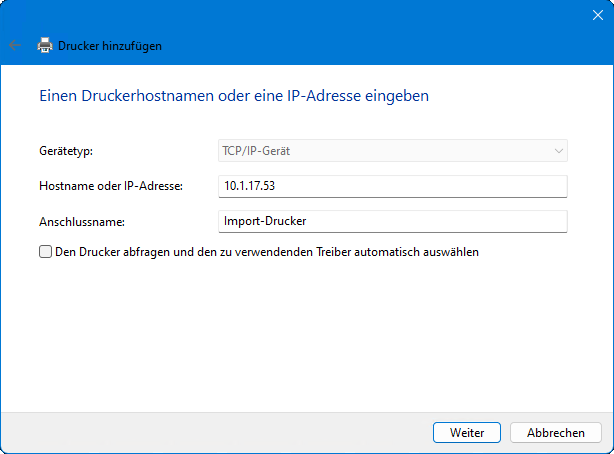Click the 'Drucker hinzufügen' window title text
The width and height of the screenshot is (614, 454).
110,45
